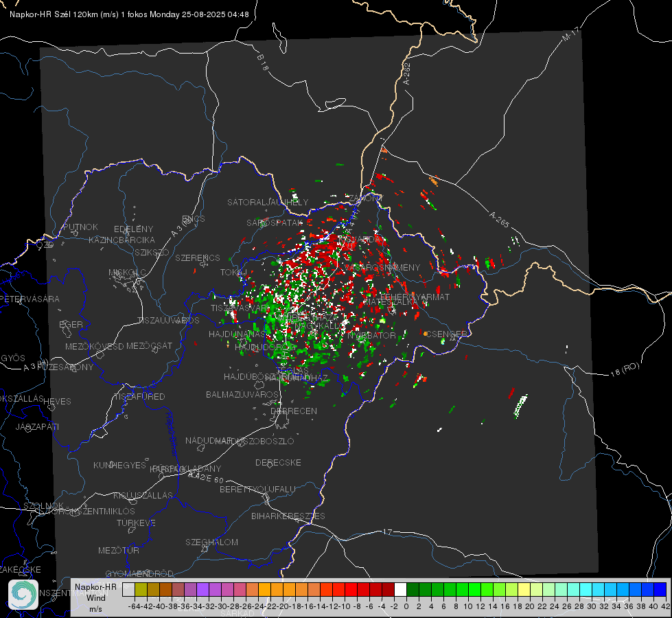The width and height of the screenshot is (672, 618).
Task: Select the light gray swatch starting the legend
Action: [128, 589]
